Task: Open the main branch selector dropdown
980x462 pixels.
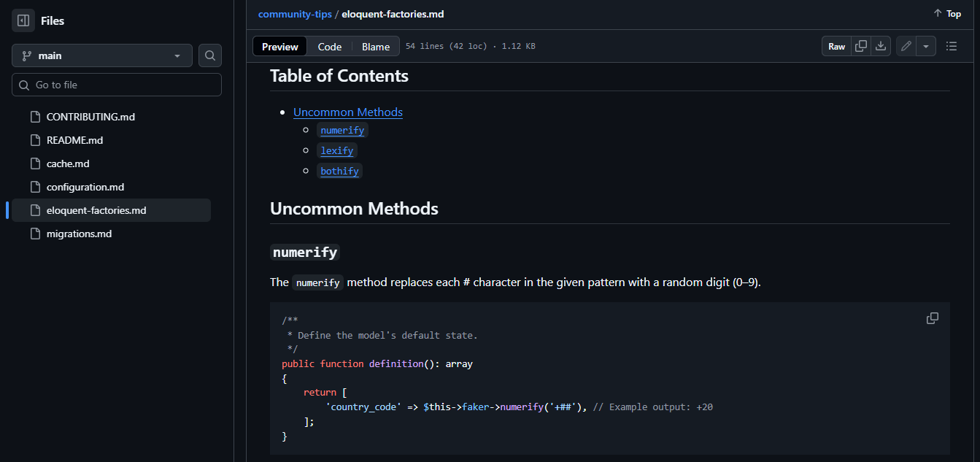Action: (102, 55)
